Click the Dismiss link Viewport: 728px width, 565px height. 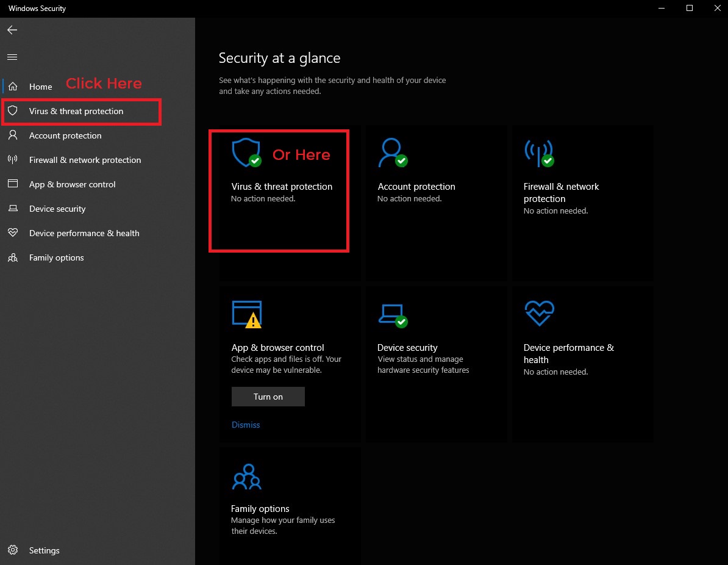(x=246, y=425)
